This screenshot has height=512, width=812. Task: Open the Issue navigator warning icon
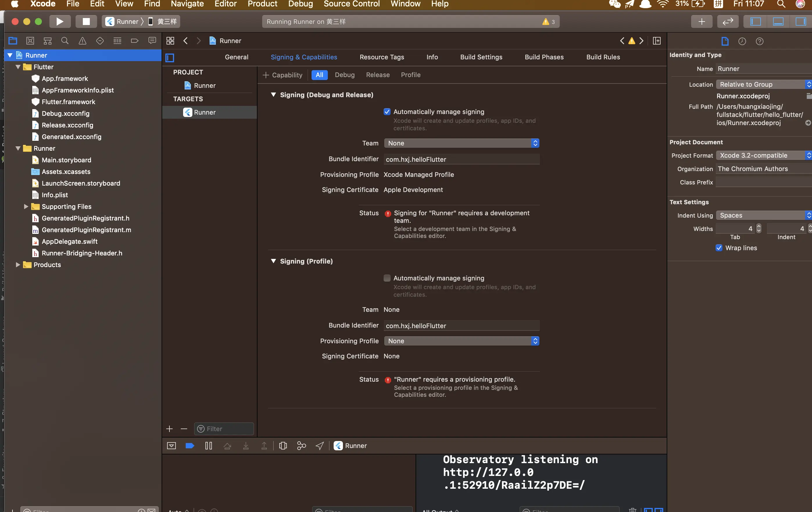point(82,41)
